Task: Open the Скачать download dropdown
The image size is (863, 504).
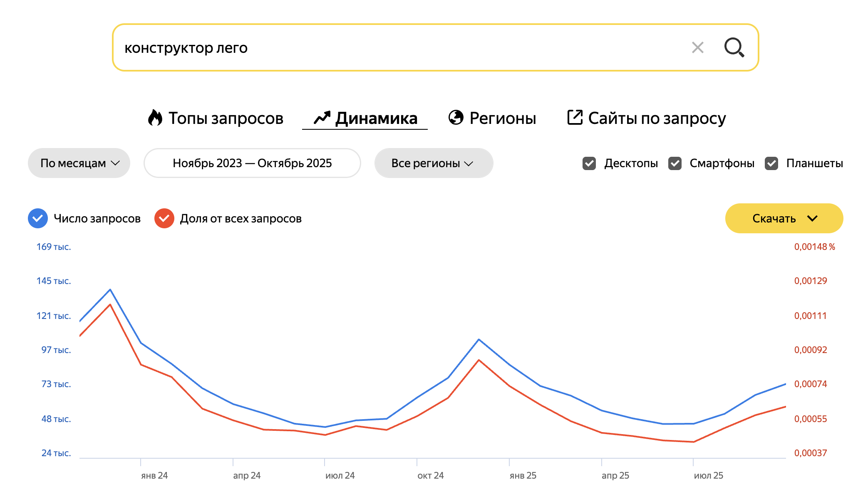Action: (784, 218)
